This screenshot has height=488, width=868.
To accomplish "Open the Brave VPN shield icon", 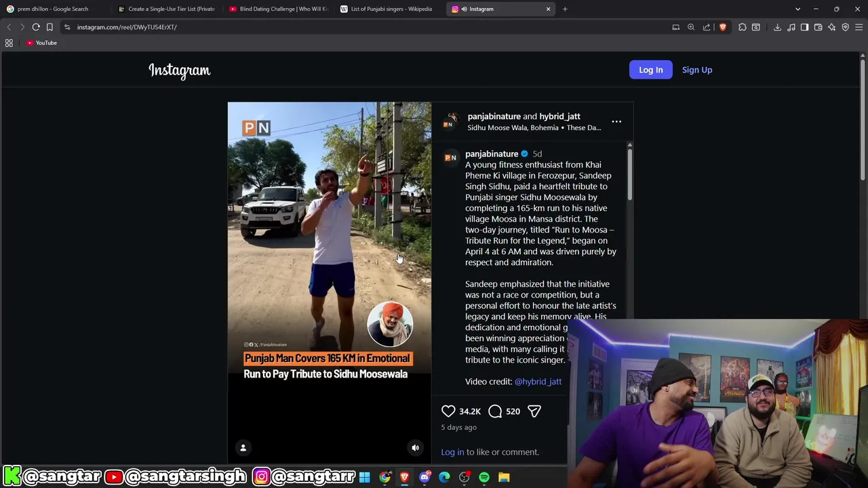I will (846, 27).
